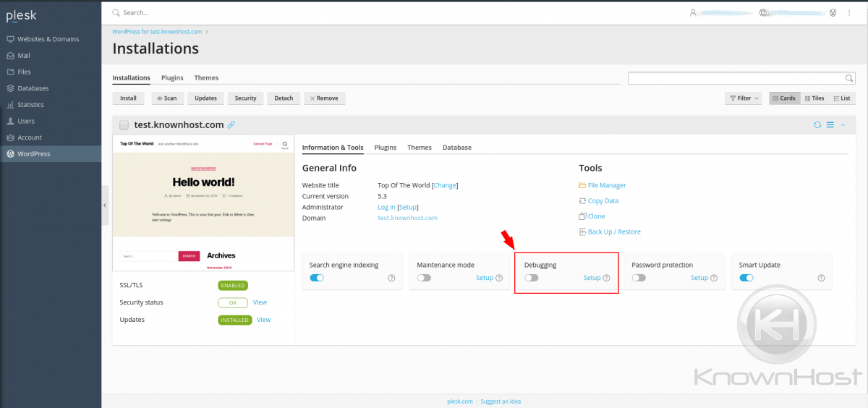Viewport: 868px width, 408px height.
Task: Click the link icon beside test.knownhost.com
Action: [231, 124]
